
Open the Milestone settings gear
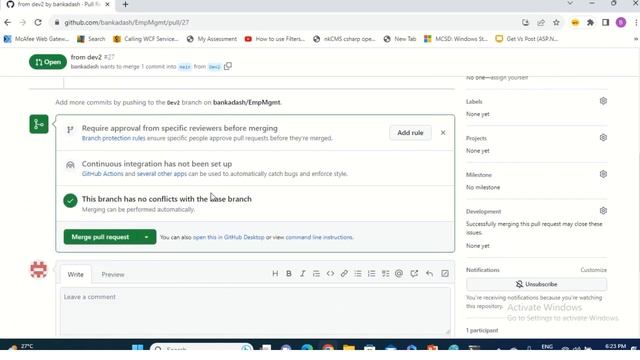point(603,174)
